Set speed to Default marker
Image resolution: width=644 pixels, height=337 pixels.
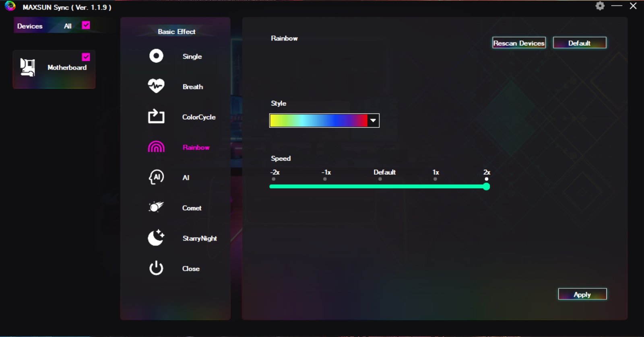click(x=380, y=179)
